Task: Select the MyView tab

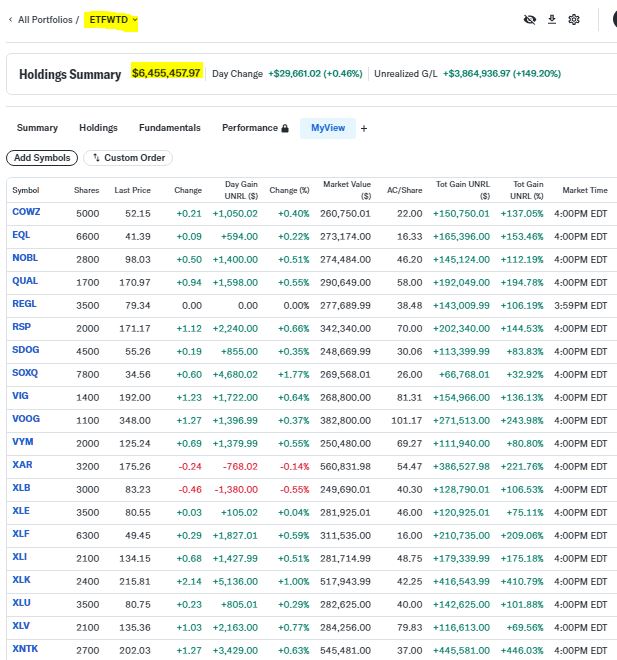Action: click(327, 128)
